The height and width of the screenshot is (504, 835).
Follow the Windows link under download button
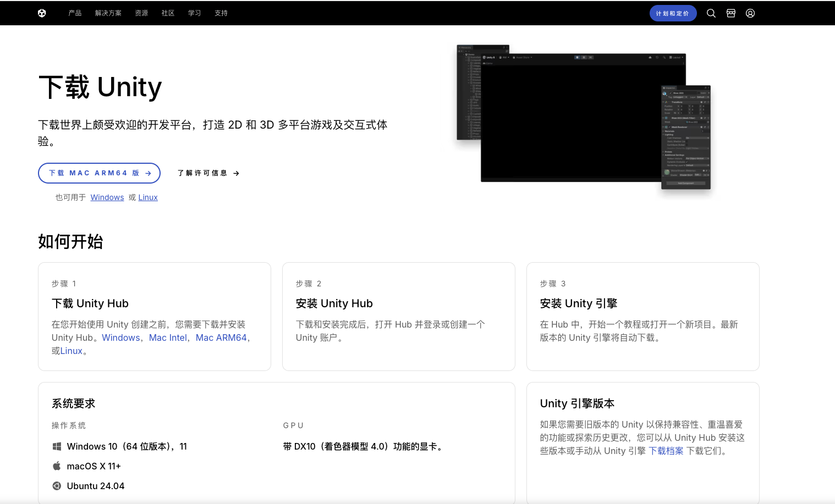tap(107, 197)
